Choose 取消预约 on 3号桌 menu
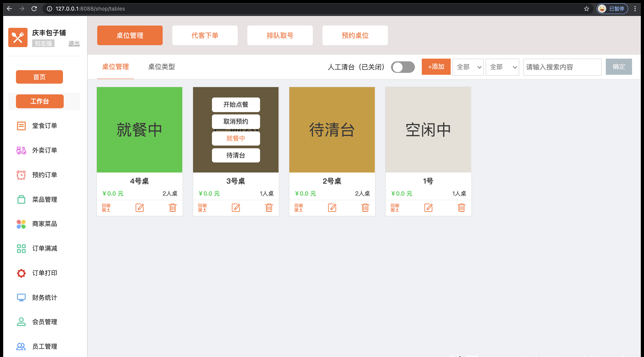644x357 pixels. point(236,121)
